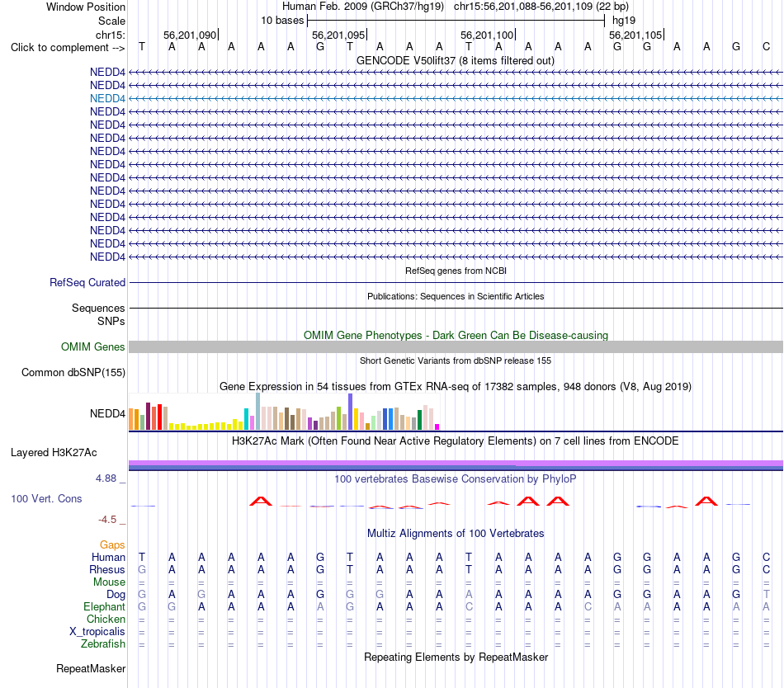The width and height of the screenshot is (784, 688).
Task: Click the '100 Vert. Cons' track label
Action: click(46, 498)
